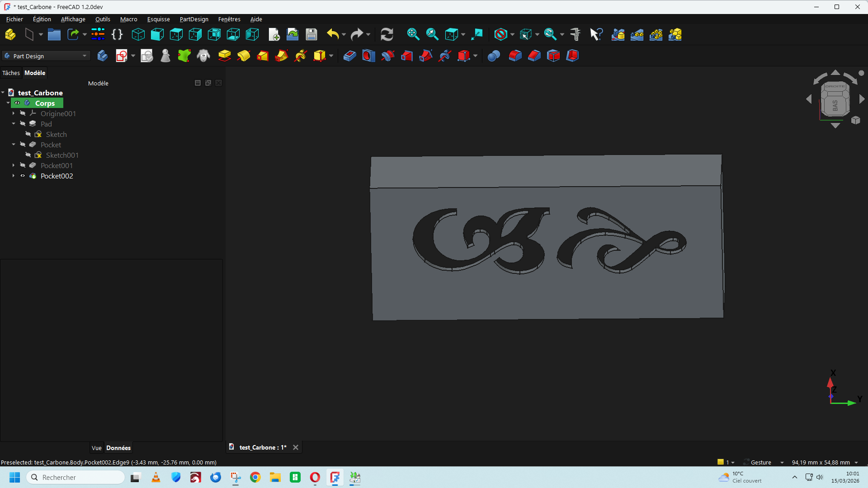868x488 pixels.
Task: Click the Fit all zoom icon
Action: [x=413, y=34]
